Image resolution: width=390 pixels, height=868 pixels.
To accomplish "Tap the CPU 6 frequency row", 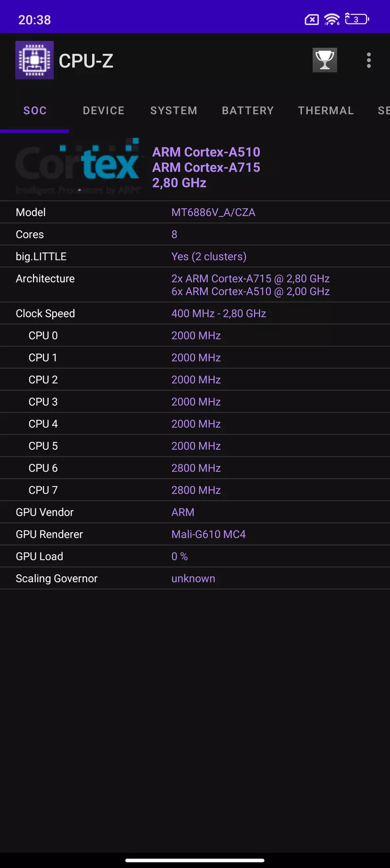I will pos(195,468).
